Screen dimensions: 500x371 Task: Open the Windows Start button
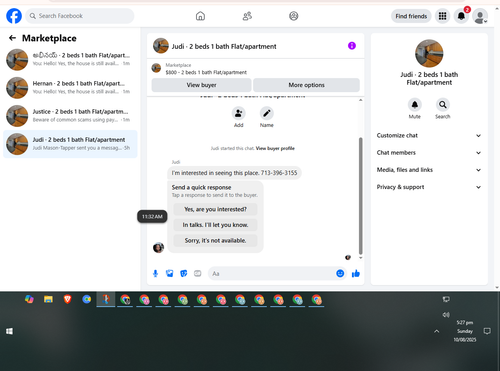tap(9, 331)
